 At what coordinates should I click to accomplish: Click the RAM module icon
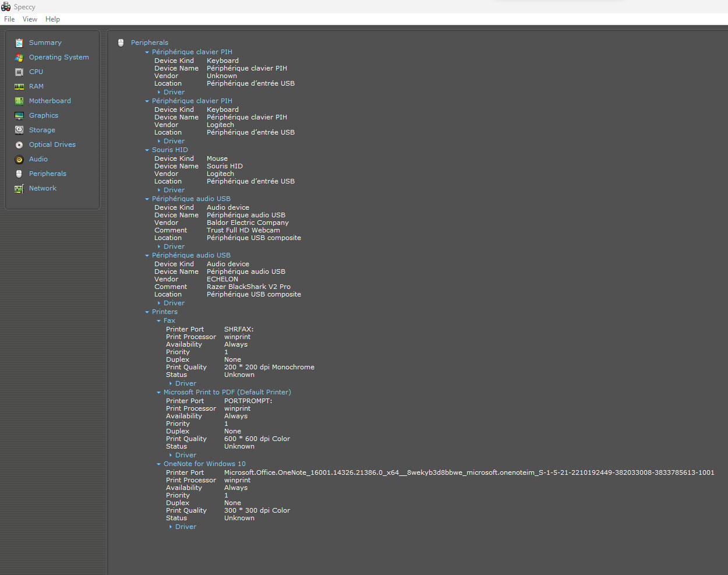coord(19,86)
